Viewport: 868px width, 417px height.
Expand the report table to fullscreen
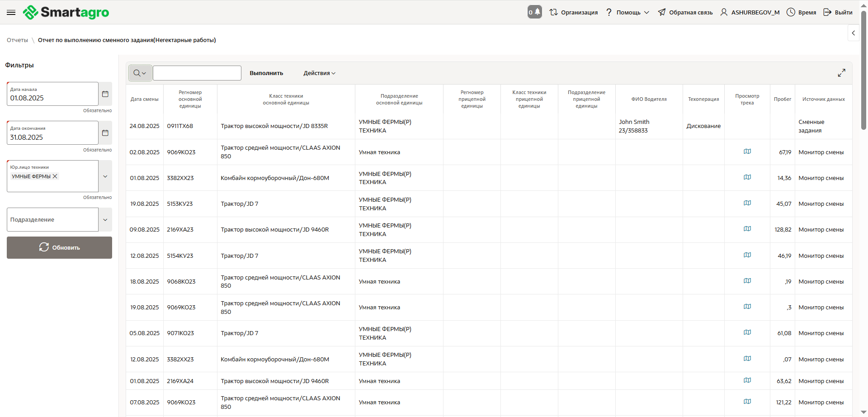pyautogui.click(x=841, y=73)
